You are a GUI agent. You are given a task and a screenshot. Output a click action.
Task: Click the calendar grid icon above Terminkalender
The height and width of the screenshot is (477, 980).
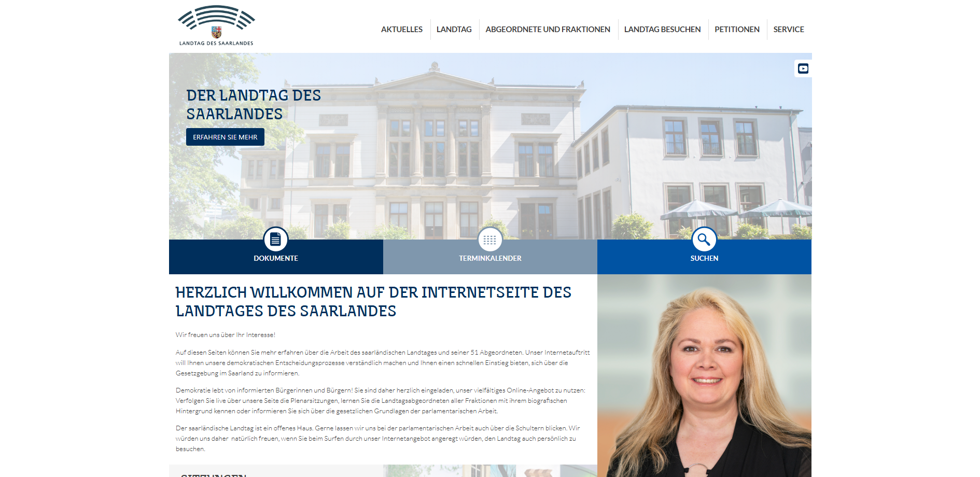pyautogui.click(x=489, y=240)
